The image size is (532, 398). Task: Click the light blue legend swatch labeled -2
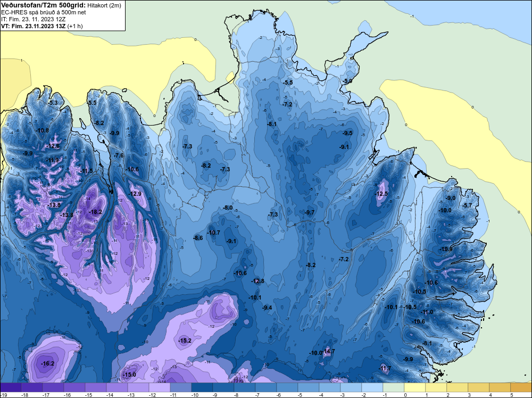[x=372, y=387]
